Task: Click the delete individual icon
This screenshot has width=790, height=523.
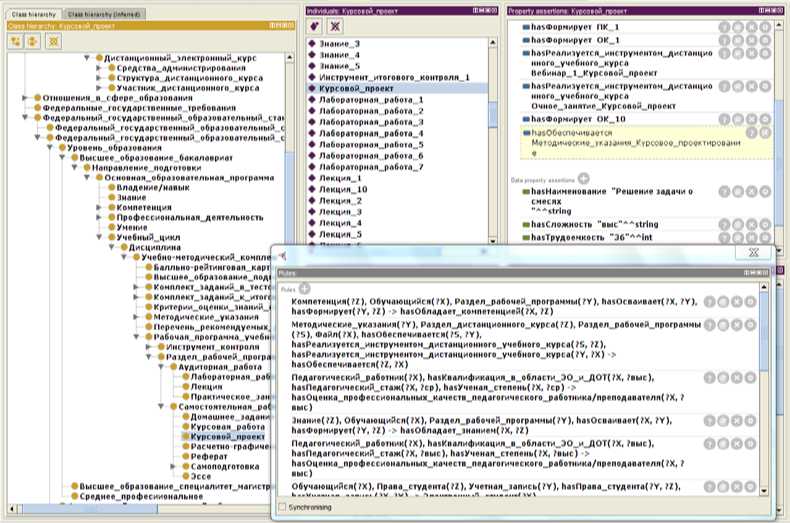Action: [x=334, y=26]
